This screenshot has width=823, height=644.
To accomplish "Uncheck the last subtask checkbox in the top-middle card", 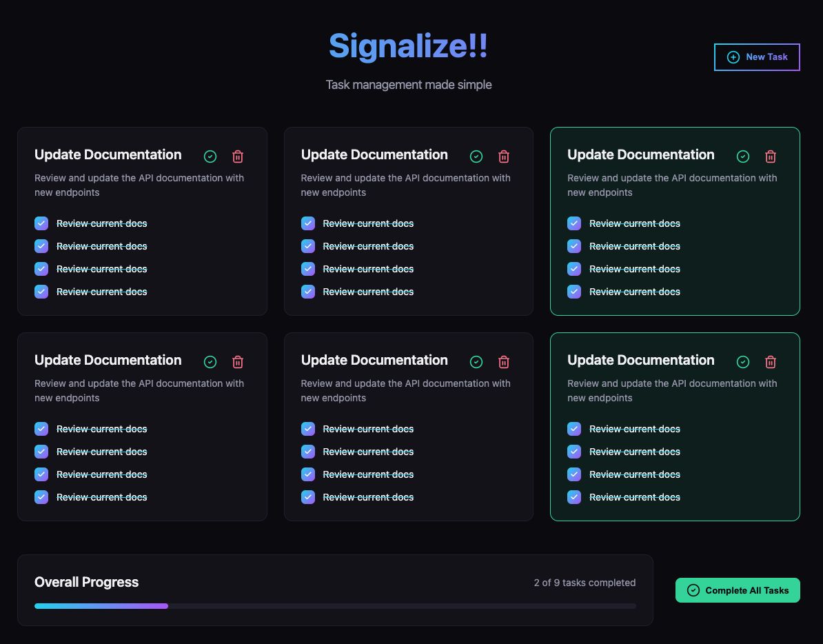I will pos(308,292).
